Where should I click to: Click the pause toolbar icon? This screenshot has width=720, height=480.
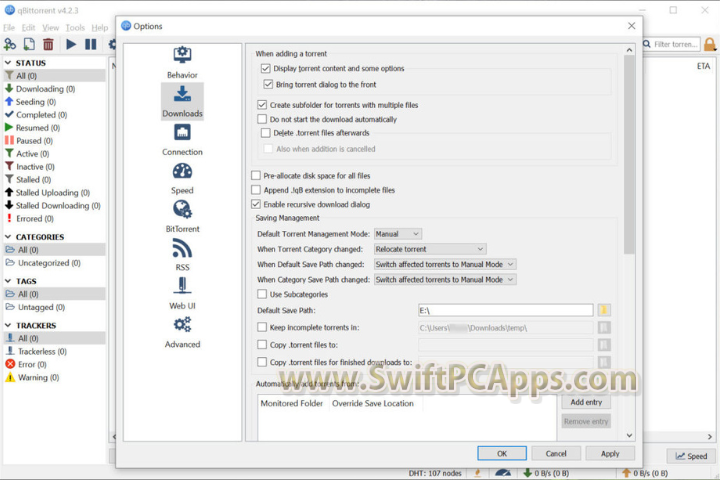pyautogui.click(x=90, y=44)
